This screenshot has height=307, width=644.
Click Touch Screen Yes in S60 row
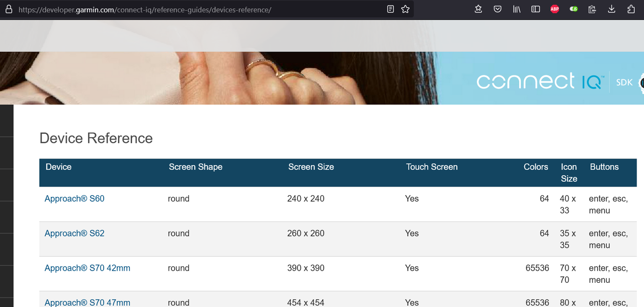[412, 199]
